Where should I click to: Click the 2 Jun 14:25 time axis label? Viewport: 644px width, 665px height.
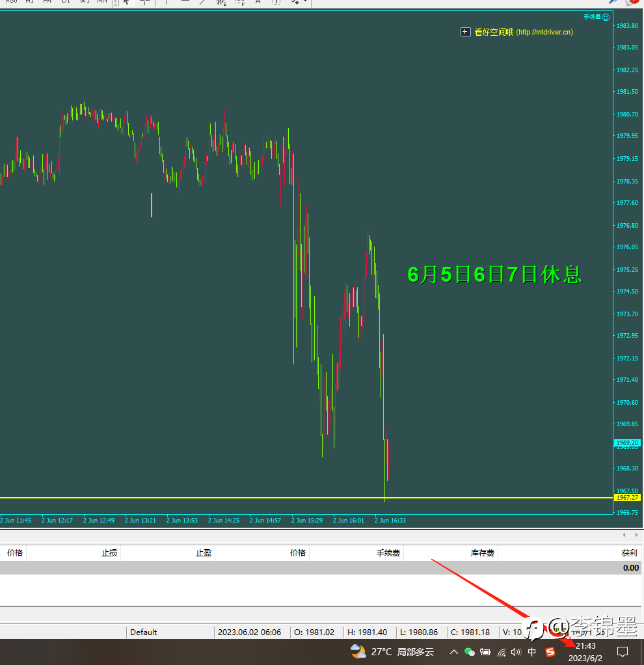coord(223,520)
